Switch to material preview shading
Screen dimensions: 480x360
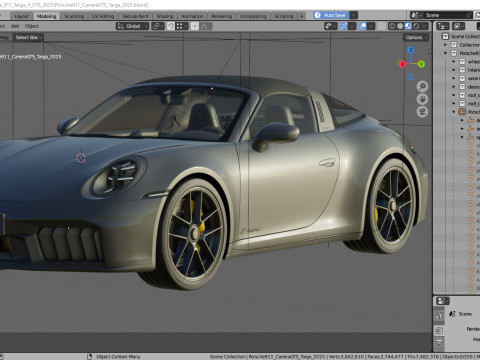[x=408, y=26]
